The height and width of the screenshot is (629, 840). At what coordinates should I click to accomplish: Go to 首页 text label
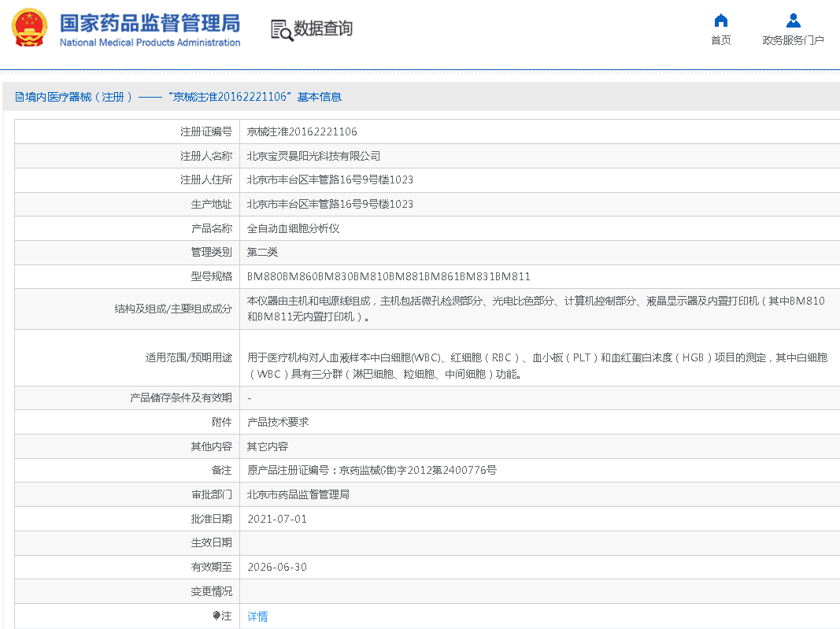(x=720, y=40)
